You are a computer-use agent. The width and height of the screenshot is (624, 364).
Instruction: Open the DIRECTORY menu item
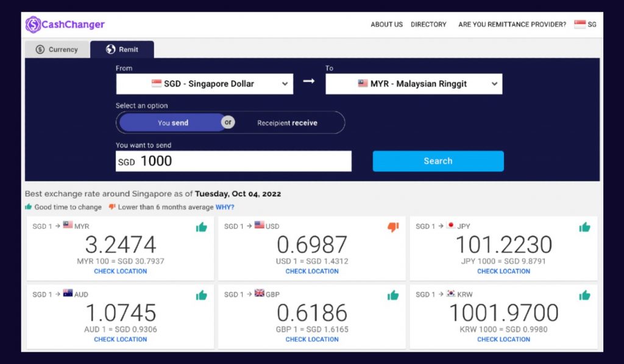click(x=428, y=24)
